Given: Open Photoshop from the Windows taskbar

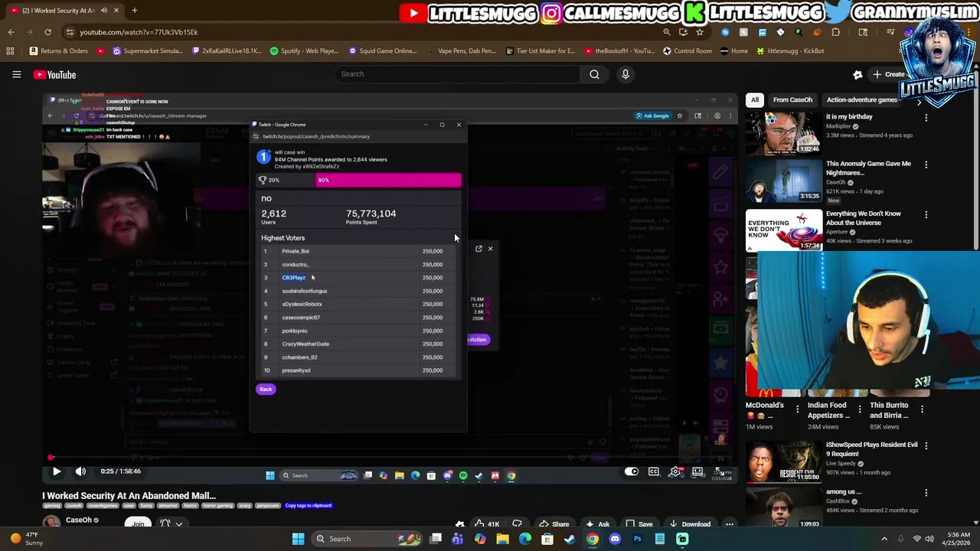Looking at the screenshot, I should (x=637, y=539).
